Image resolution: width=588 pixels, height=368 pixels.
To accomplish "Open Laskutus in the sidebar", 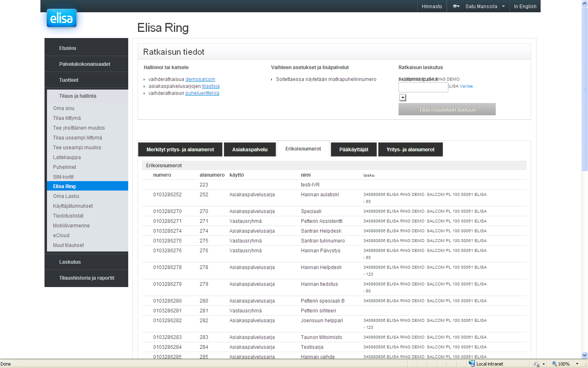I will click(70, 262).
